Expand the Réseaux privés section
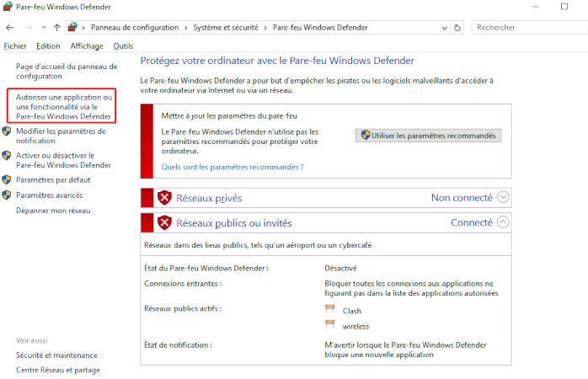 click(x=504, y=198)
